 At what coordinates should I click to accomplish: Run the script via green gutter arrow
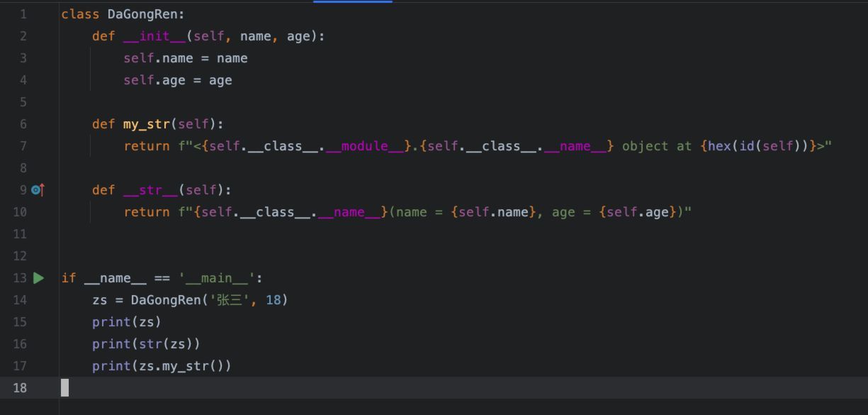point(39,278)
